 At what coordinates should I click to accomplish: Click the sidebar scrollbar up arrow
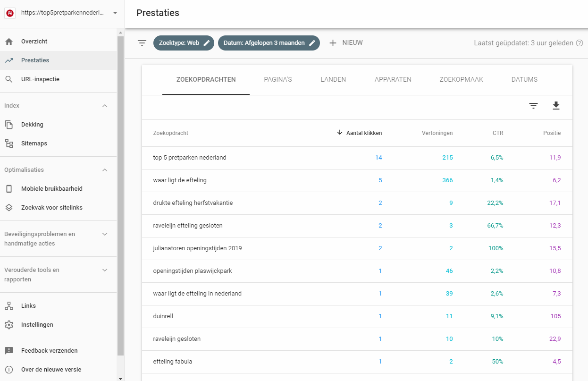pos(120,33)
